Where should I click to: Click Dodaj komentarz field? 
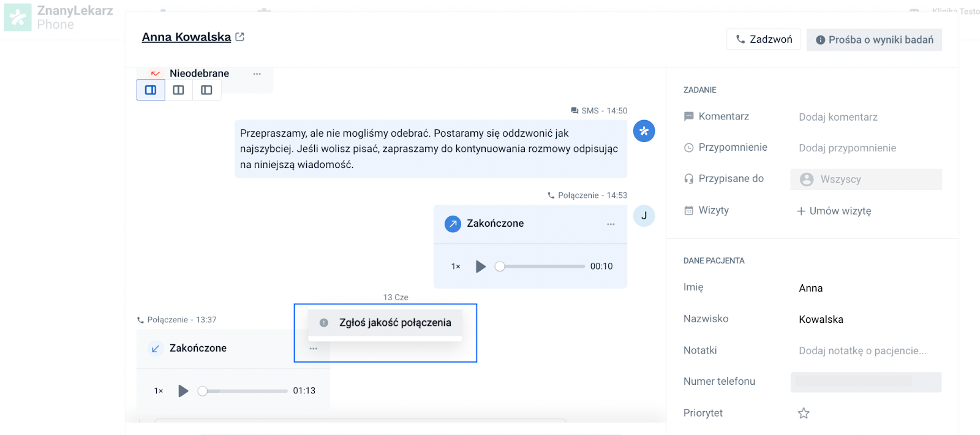(838, 117)
